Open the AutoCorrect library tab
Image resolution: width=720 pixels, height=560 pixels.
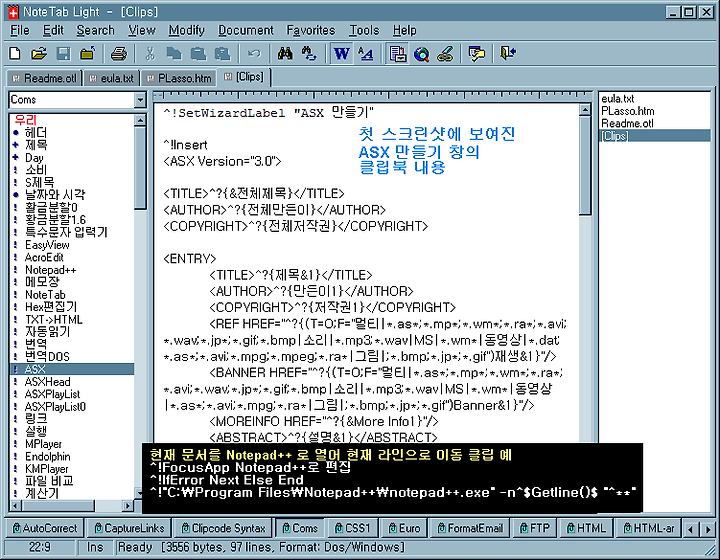pos(45,528)
